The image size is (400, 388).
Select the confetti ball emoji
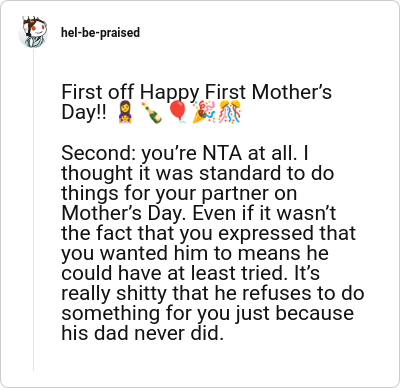[x=230, y=112]
